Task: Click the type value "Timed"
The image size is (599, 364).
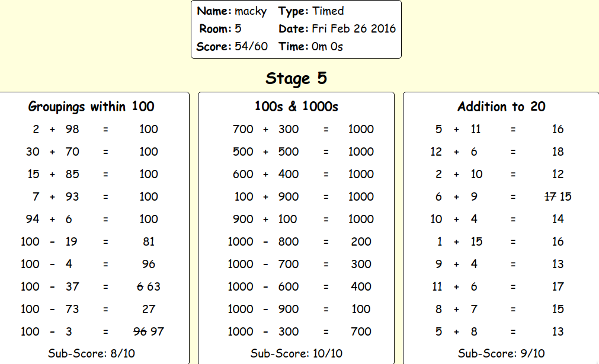Action: click(x=328, y=11)
